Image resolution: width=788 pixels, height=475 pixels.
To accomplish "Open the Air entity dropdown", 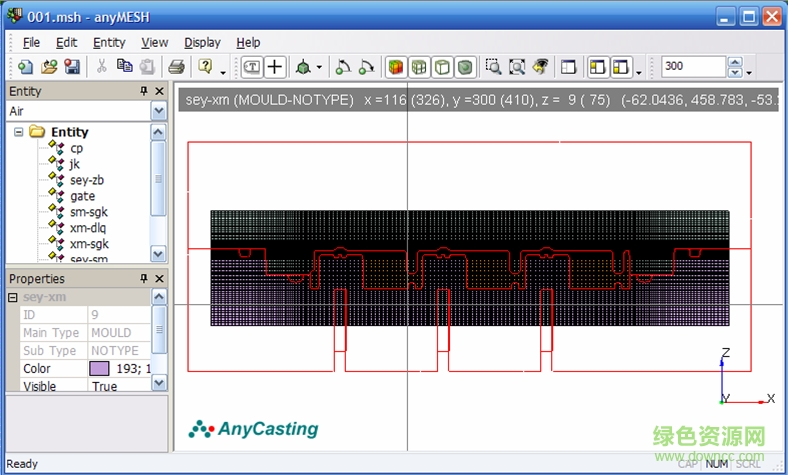I will coord(158,111).
